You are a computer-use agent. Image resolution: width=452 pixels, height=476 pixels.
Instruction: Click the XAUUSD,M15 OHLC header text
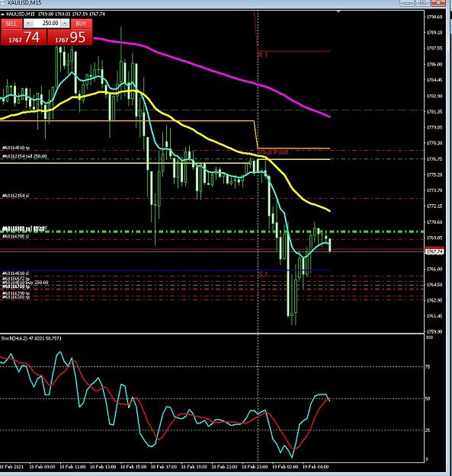click(x=56, y=14)
